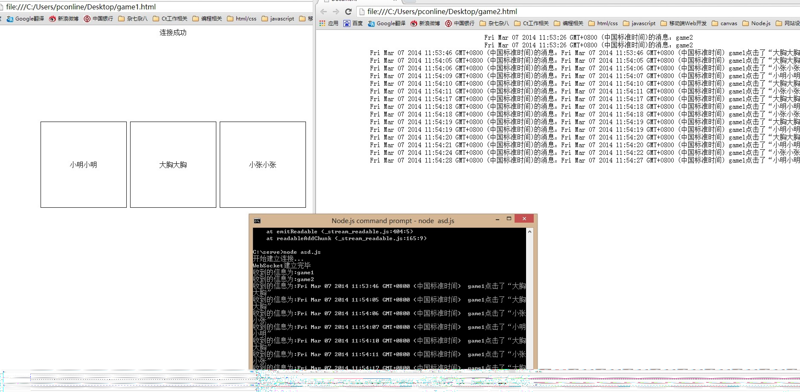Maximize the Node.js command prompt window
800x392 pixels.
(x=509, y=219)
